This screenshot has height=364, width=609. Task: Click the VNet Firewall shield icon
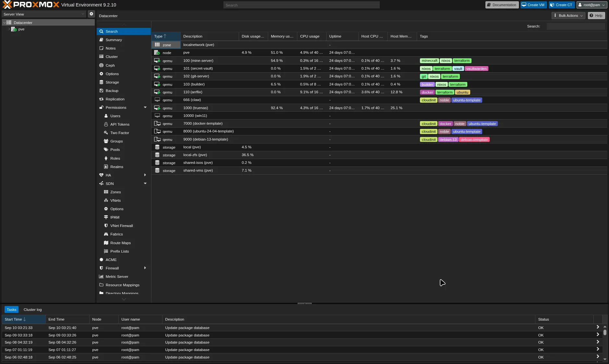[106, 226]
